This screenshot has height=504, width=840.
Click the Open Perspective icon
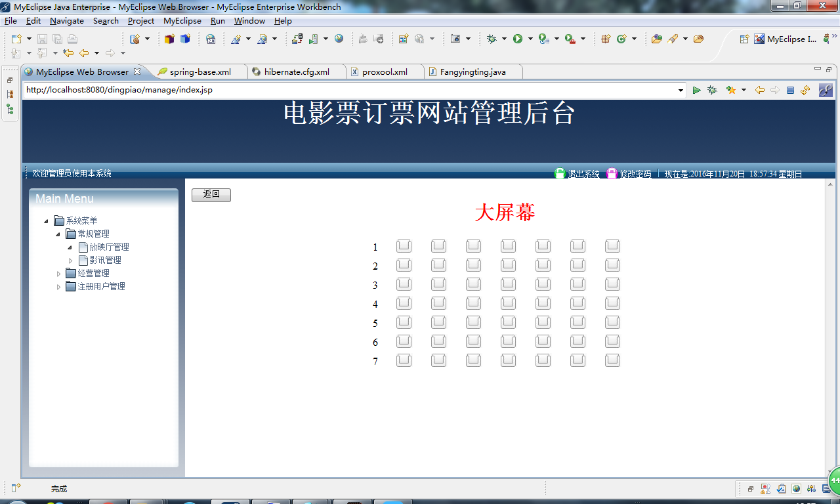pos(744,39)
